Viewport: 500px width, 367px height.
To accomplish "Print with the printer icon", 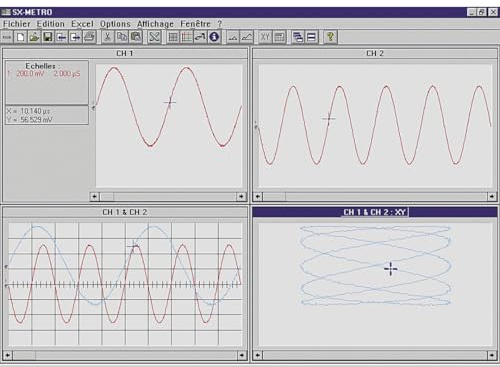I will [89, 37].
